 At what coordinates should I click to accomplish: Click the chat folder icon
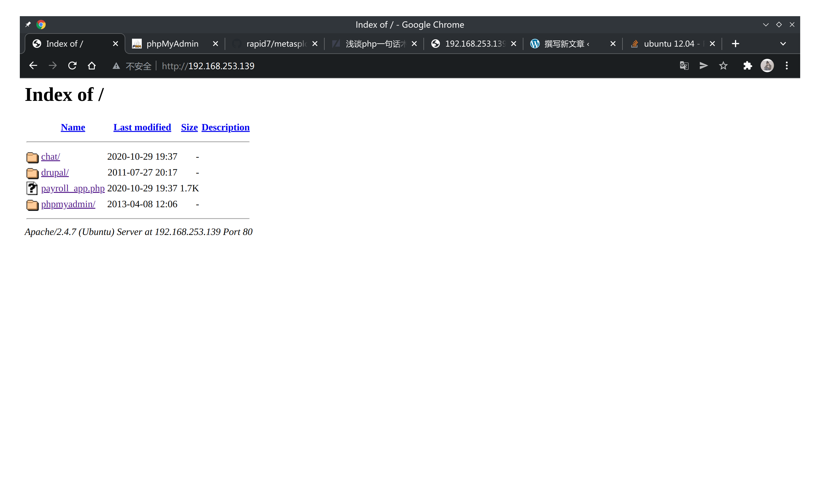[32, 157]
